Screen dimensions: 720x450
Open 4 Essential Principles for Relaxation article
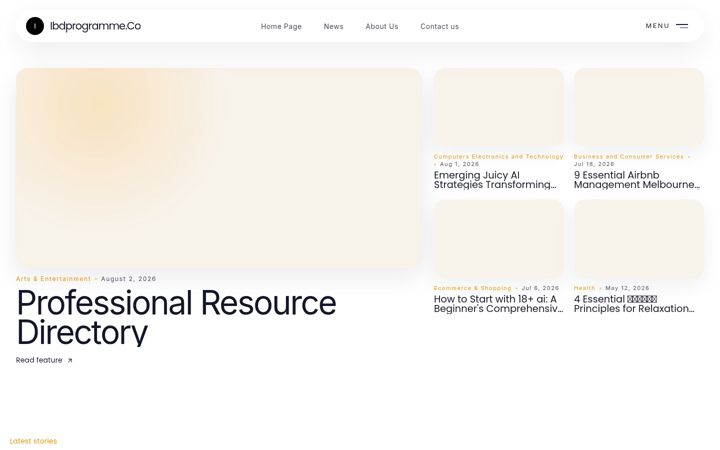pyautogui.click(x=634, y=304)
